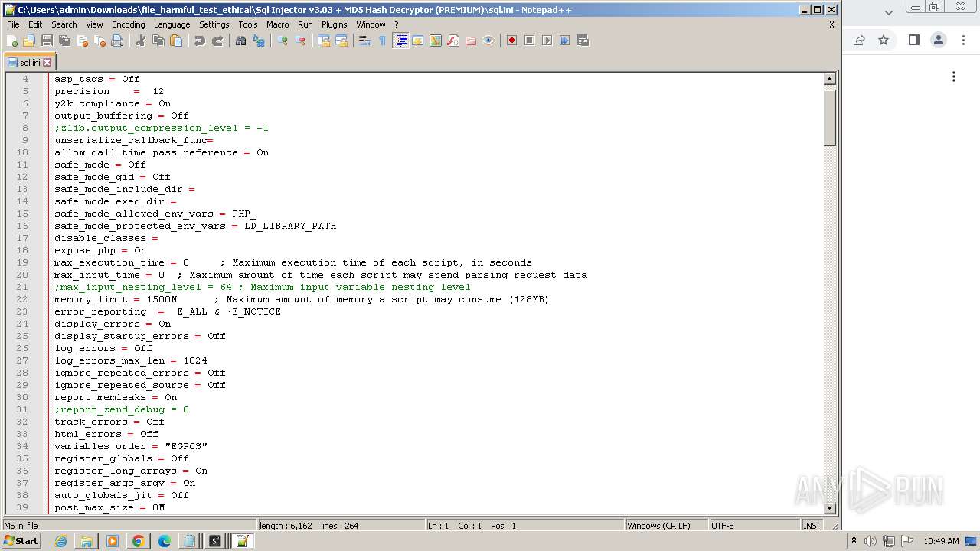Open Google Chrome from the taskbar
980x551 pixels.
point(139,541)
